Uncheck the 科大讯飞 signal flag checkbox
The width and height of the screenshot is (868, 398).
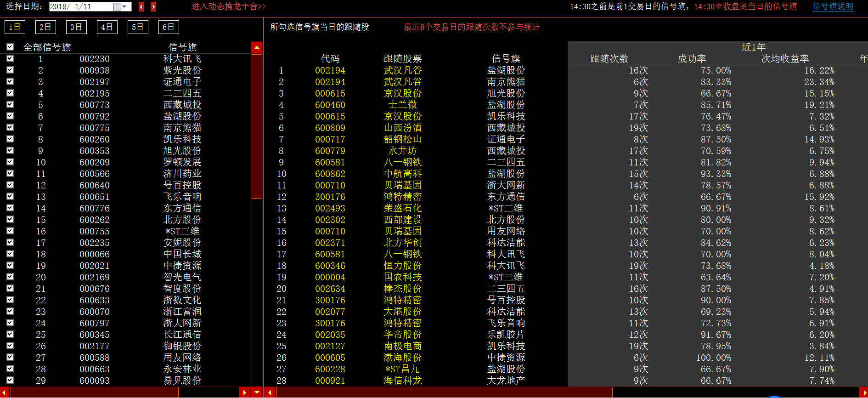(x=10, y=58)
